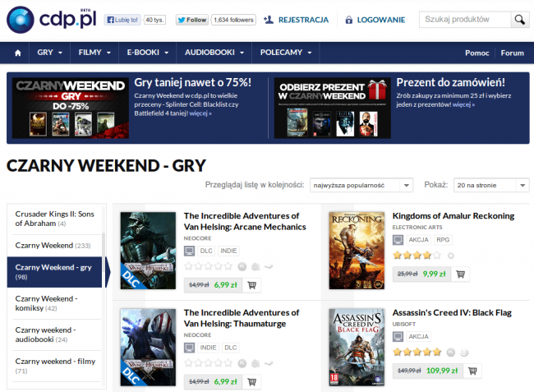Click the LOGOWANIE link

[x=381, y=20]
